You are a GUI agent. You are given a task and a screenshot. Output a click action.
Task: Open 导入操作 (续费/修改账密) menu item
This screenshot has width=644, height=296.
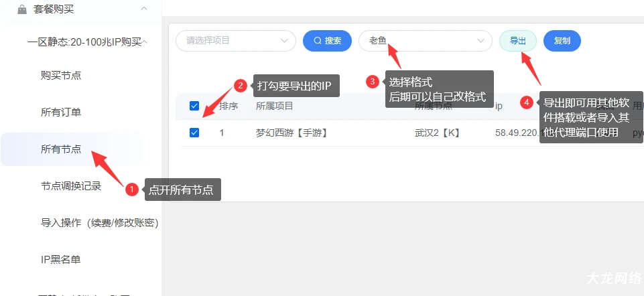[99, 222]
